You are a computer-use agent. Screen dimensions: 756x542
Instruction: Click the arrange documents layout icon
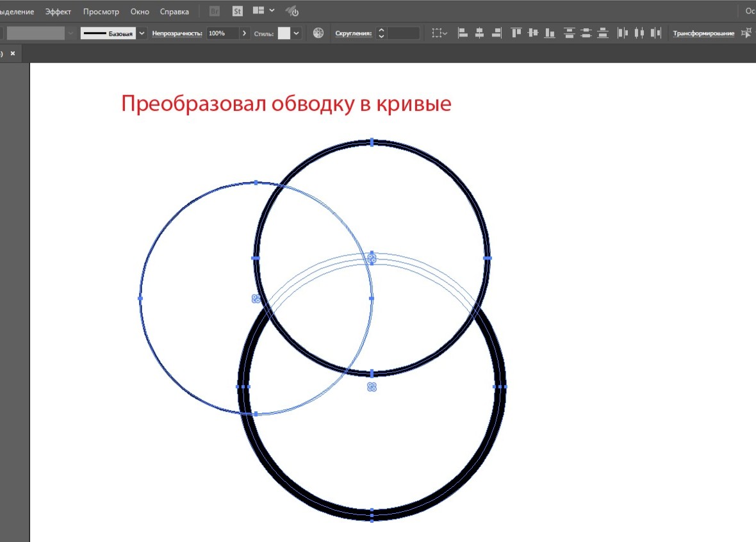(258, 10)
